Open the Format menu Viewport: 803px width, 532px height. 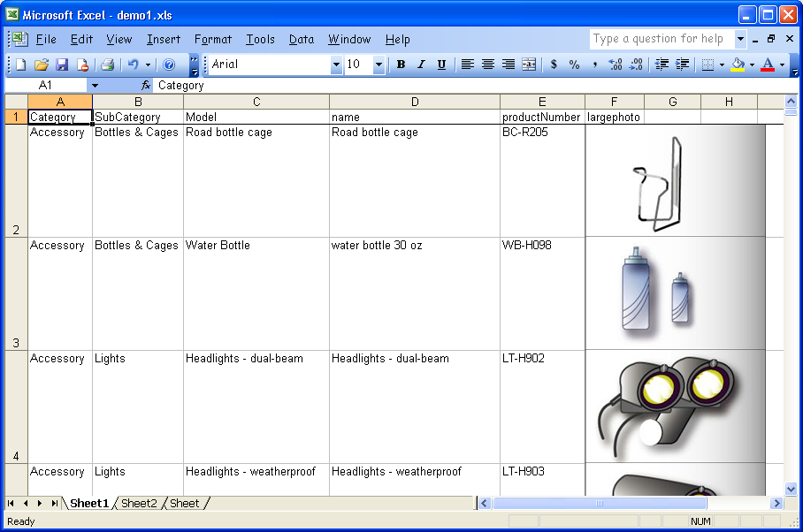(x=212, y=39)
